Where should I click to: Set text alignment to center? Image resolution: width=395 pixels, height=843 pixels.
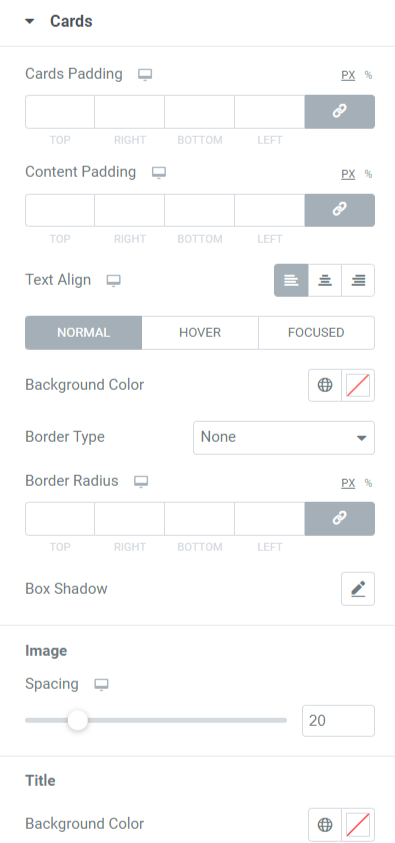point(325,280)
